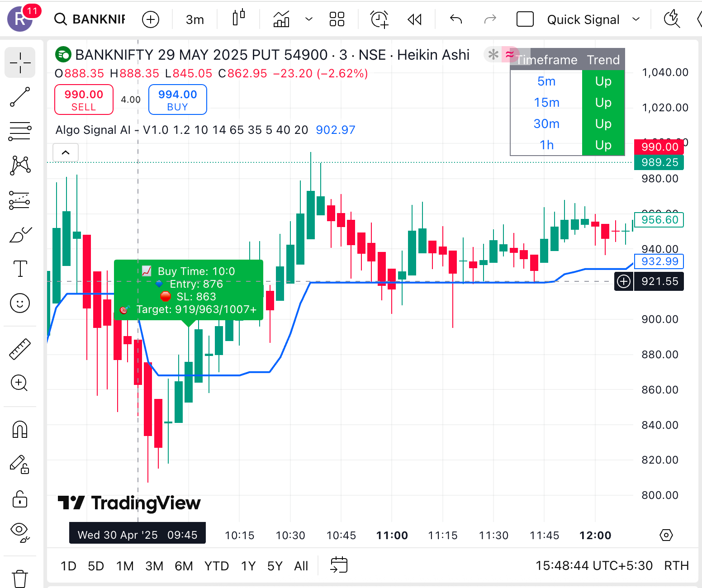
Task: Click the plus button on the price line
Action: (623, 281)
